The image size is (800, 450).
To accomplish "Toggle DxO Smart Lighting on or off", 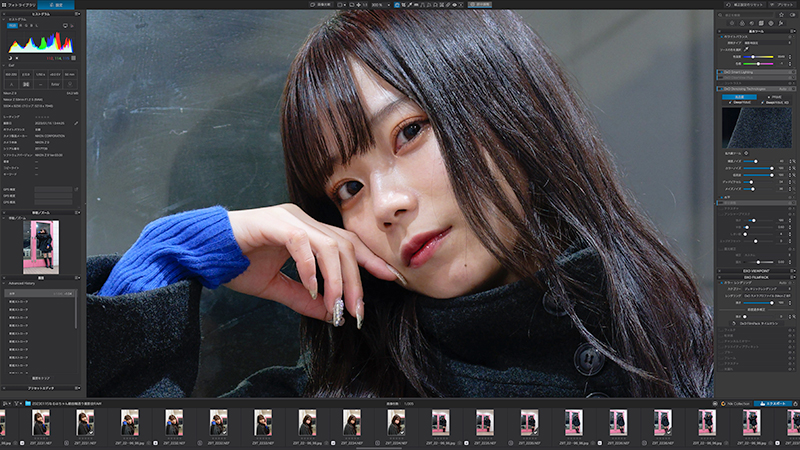I will (721, 72).
